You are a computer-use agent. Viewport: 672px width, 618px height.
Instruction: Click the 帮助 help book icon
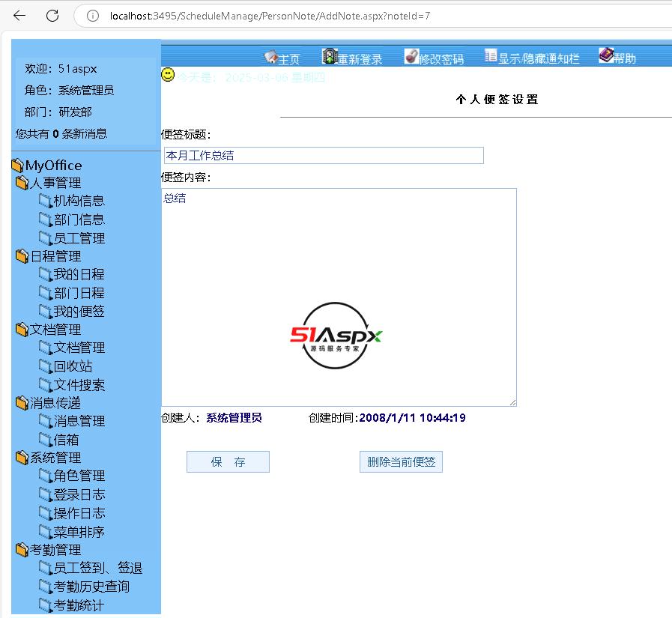tap(606, 55)
